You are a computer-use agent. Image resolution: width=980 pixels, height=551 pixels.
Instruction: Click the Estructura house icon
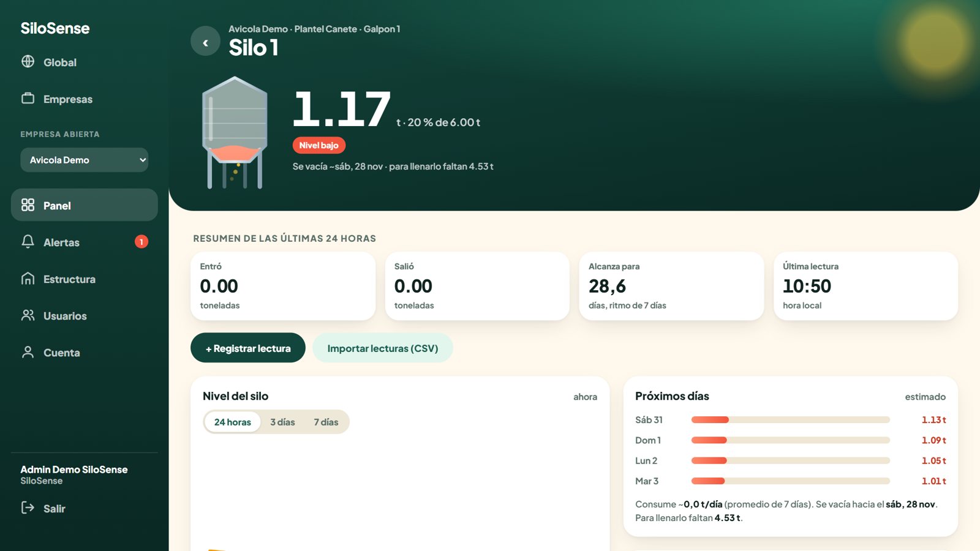[28, 279]
